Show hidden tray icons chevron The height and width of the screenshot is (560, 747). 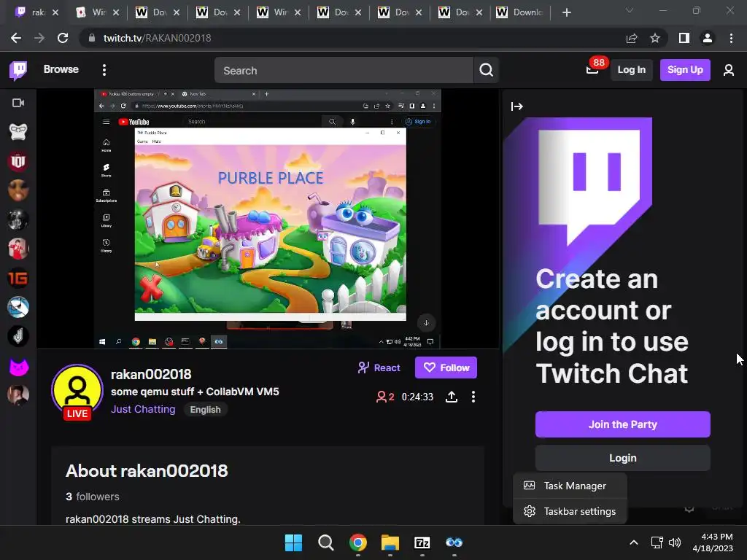(x=634, y=542)
